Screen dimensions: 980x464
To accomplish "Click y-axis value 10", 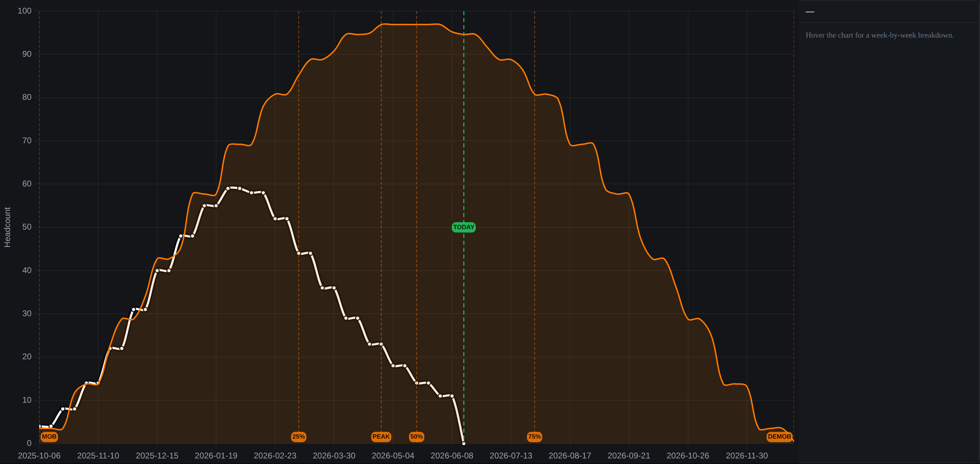I will pos(27,400).
